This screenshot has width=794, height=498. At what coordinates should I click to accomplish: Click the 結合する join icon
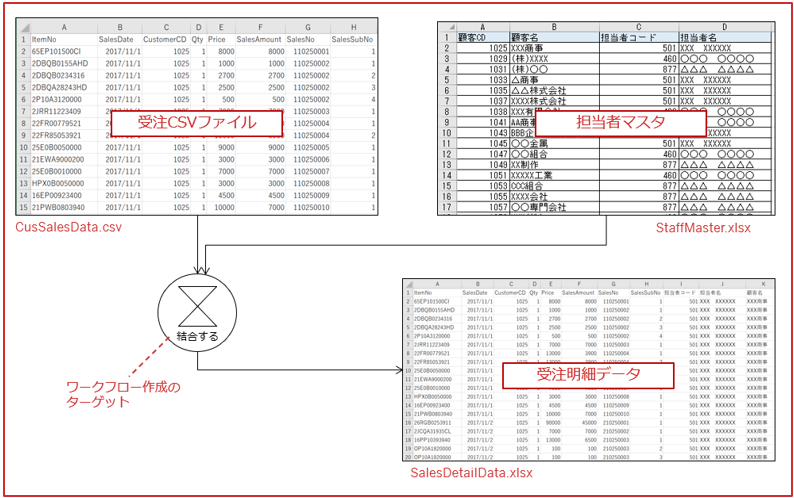coord(197,312)
